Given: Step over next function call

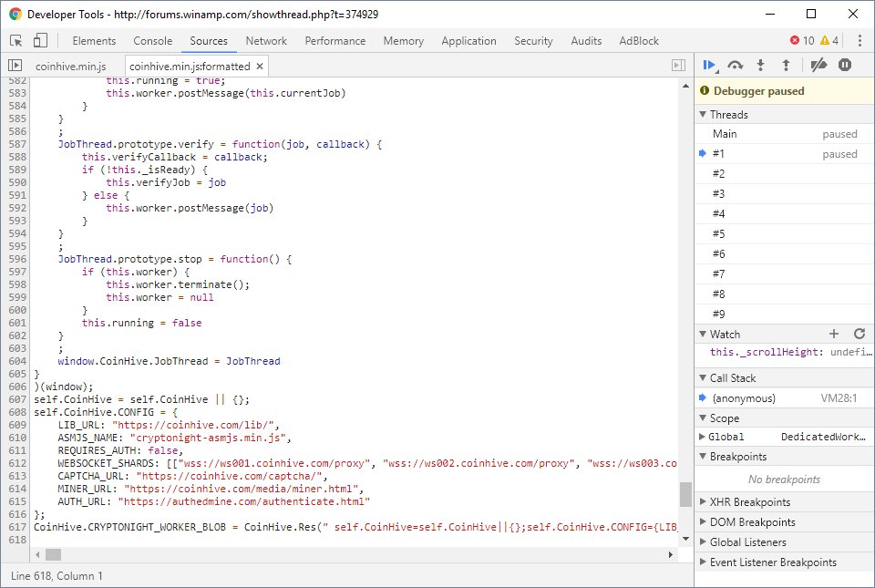Looking at the screenshot, I should click(x=736, y=66).
